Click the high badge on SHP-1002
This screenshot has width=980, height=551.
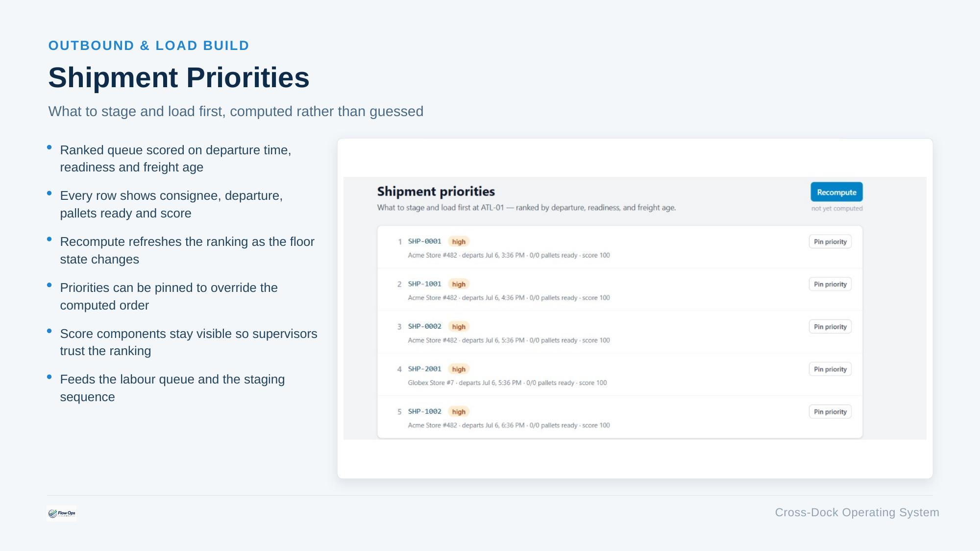pos(459,412)
